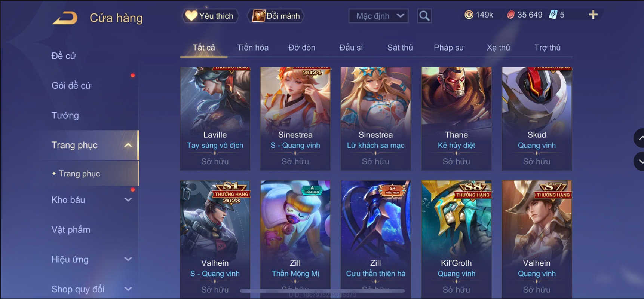Expand the Hiệu ứng sidebar section
Viewport: 644px width, 299px height.
tap(128, 259)
